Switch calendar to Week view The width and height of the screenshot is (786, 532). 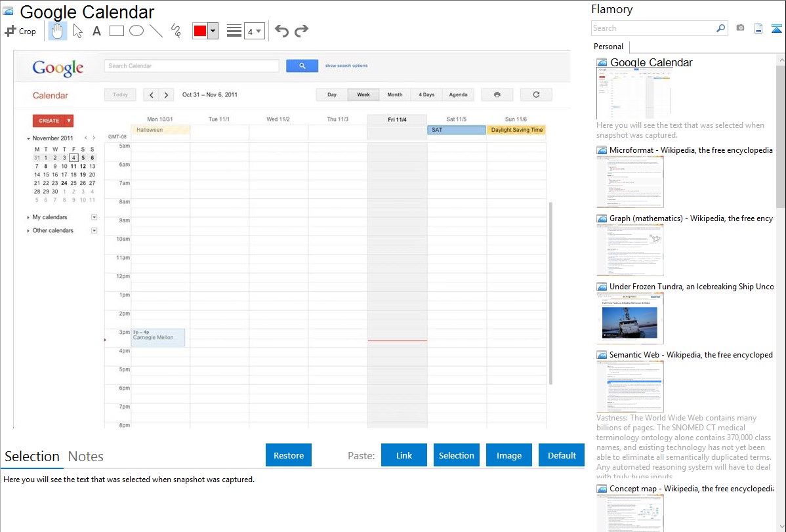tap(363, 94)
